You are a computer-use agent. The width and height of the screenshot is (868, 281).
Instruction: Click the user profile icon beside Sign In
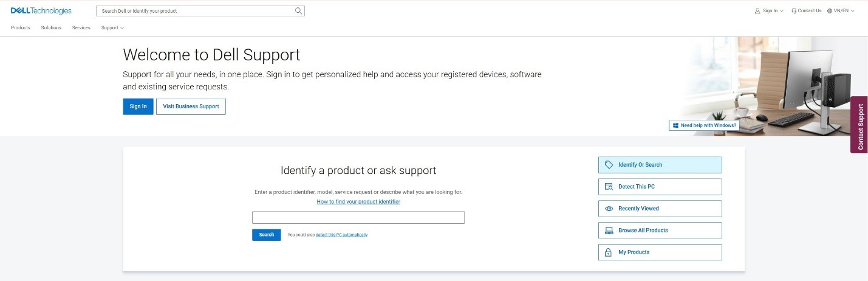pos(757,10)
